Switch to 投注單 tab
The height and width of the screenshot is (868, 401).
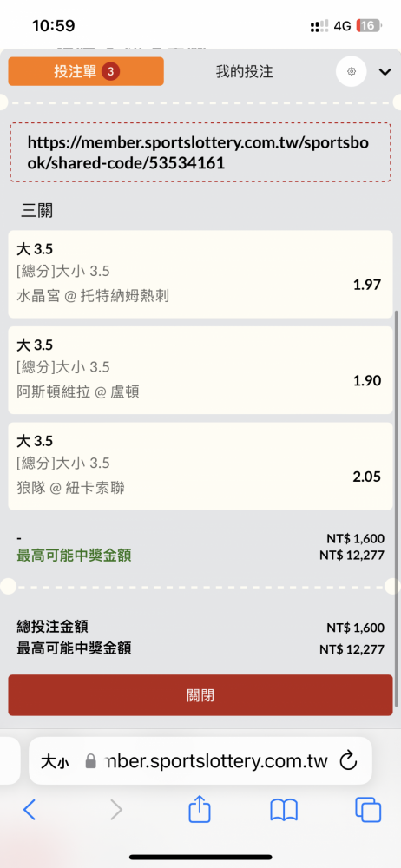pyautogui.click(x=86, y=71)
